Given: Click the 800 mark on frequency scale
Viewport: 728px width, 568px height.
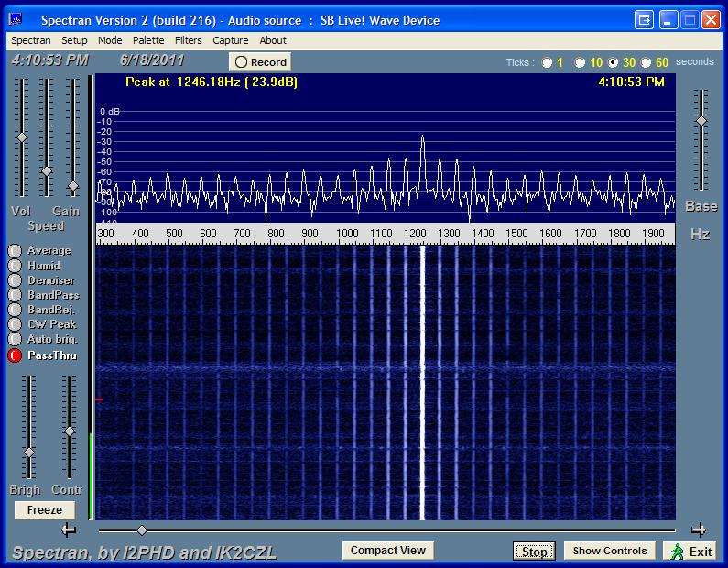Looking at the screenshot, I should 276,233.
